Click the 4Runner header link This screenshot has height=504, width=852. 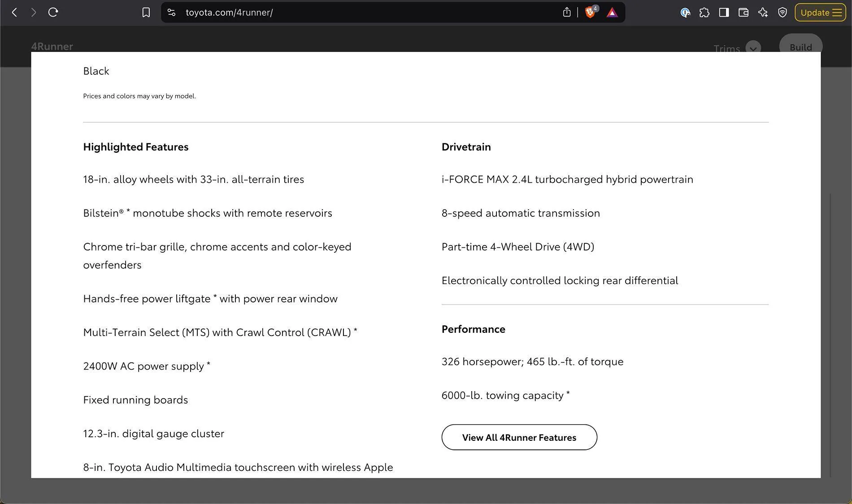tap(52, 46)
